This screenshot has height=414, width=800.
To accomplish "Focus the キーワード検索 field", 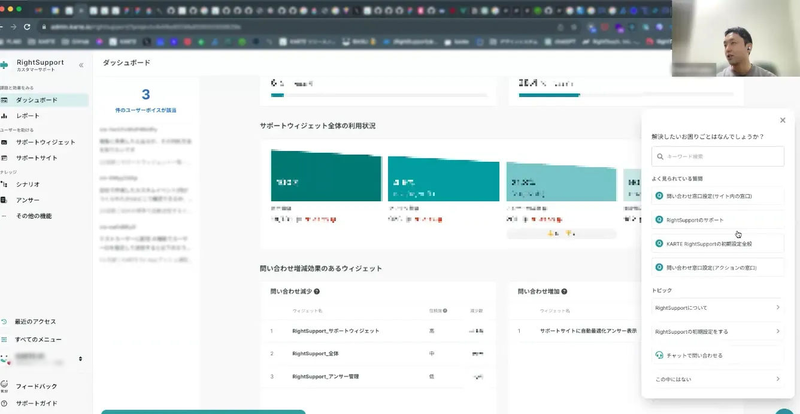I will tap(717, 157).
